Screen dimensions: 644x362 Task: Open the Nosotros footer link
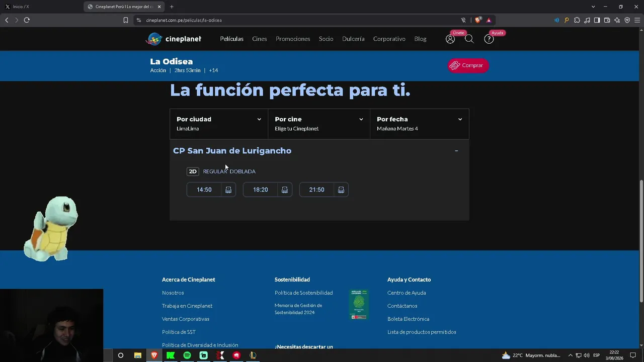(173, 293)
